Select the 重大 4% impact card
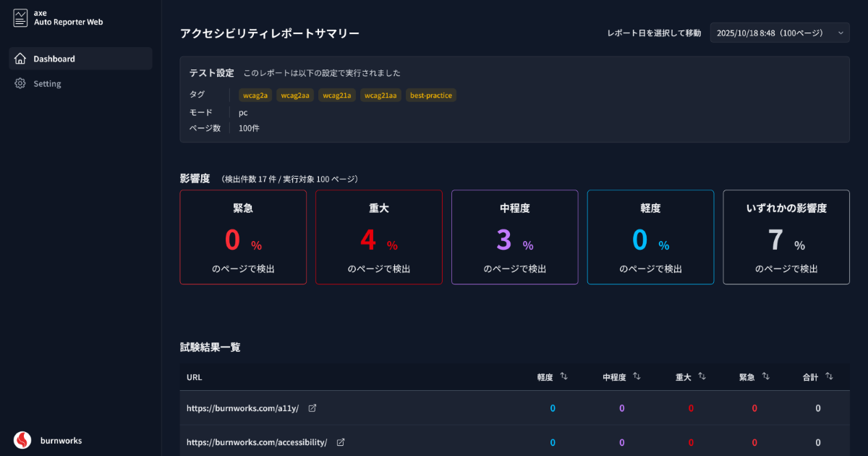The width and height of the screenshot is (868, 456). 378,237
